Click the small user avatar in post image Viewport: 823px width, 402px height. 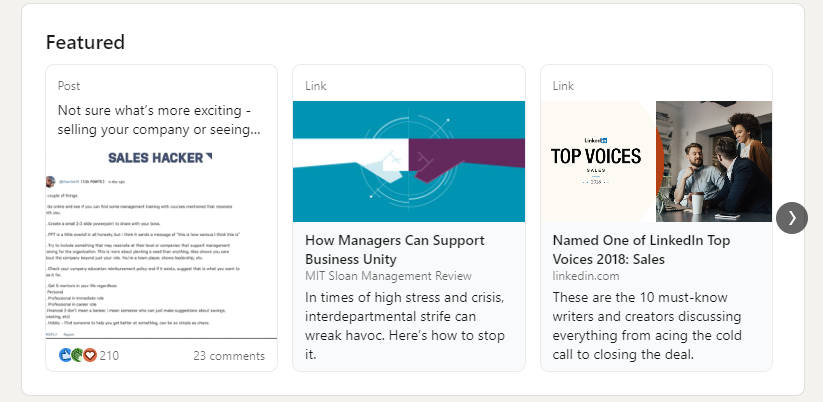coord(50,181)
